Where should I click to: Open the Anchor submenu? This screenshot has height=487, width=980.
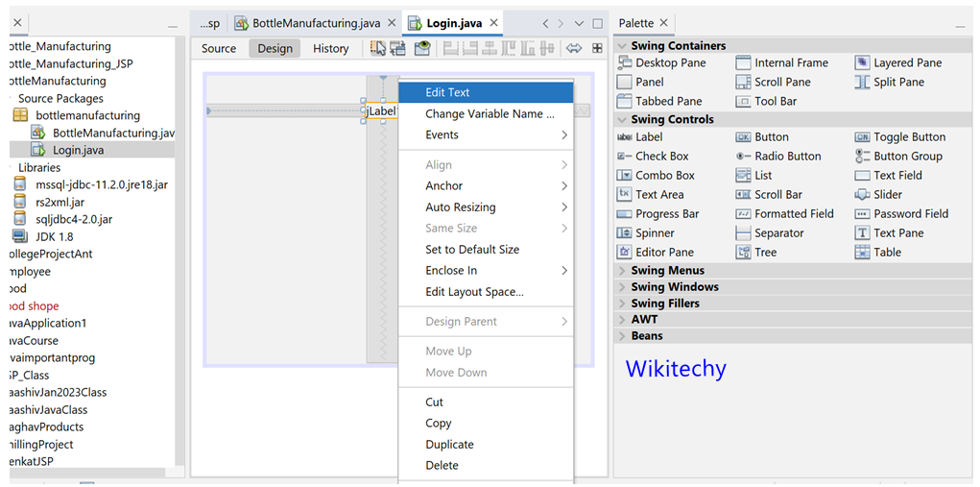(x=487, y=185)
